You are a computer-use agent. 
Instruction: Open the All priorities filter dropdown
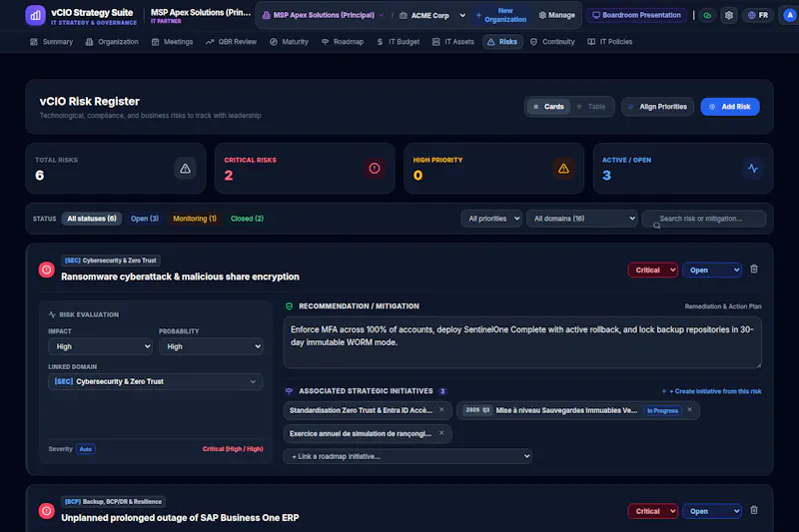click(491, 219)
